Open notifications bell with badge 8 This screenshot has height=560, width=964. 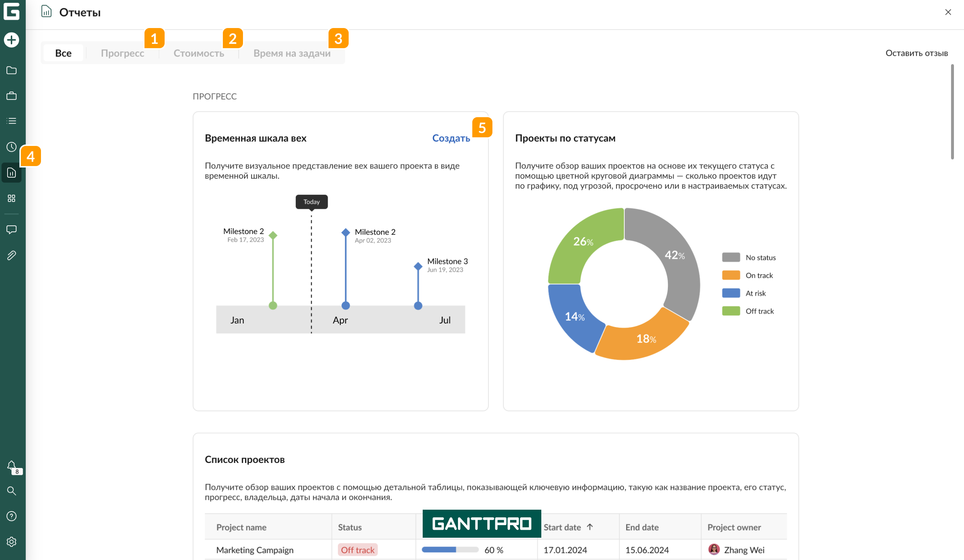12,465
